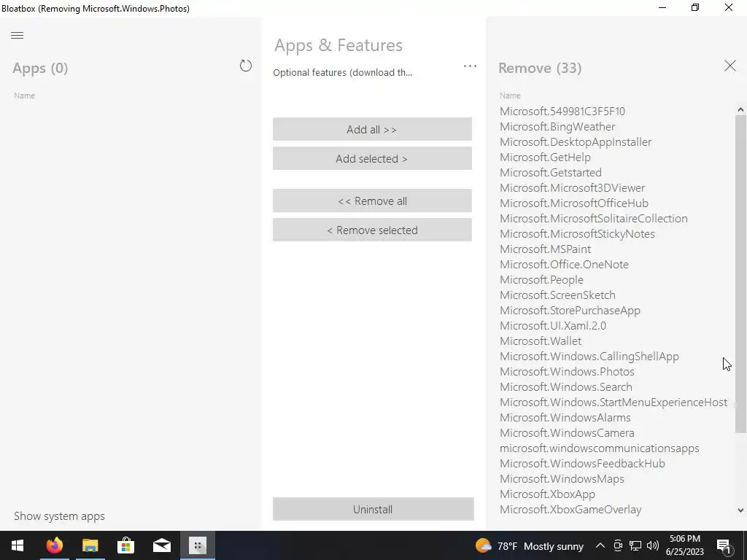This screenshot has width=747, height=560.
Task: Select Microsoft.StorePurchaseApp entry
Action: click(570, 311)
